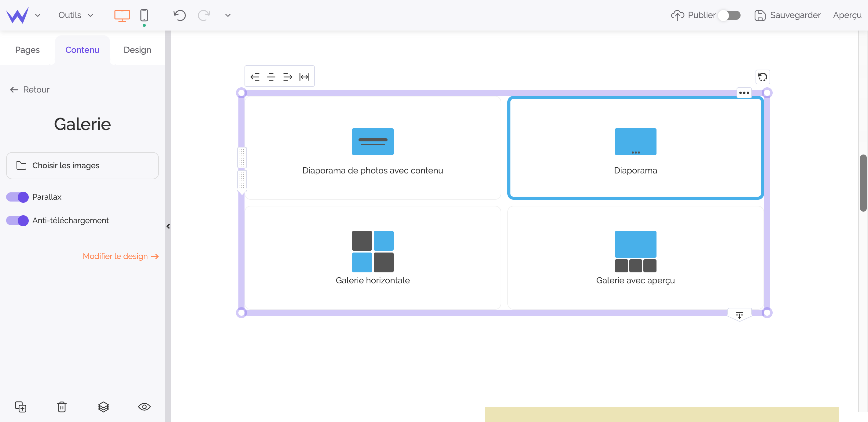868x422 pixels.
Task: Select the Contenu tab
Action: coord(82,50)
